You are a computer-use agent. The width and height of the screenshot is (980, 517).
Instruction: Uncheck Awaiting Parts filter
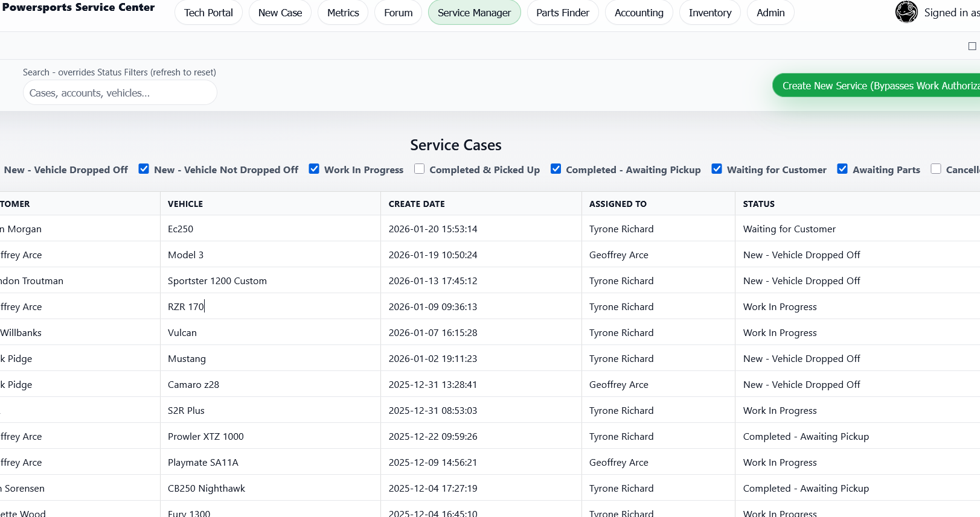(842, 169)
